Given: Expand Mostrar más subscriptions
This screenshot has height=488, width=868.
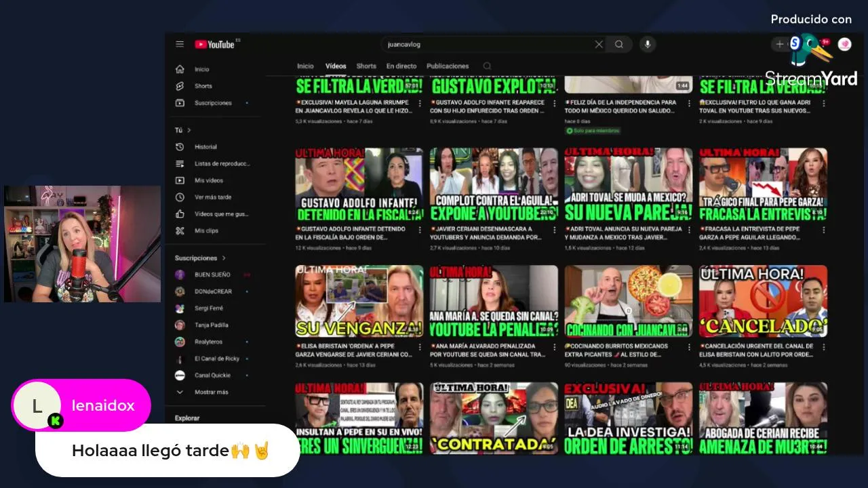Looking at the screenshot, I should (211, 392).
